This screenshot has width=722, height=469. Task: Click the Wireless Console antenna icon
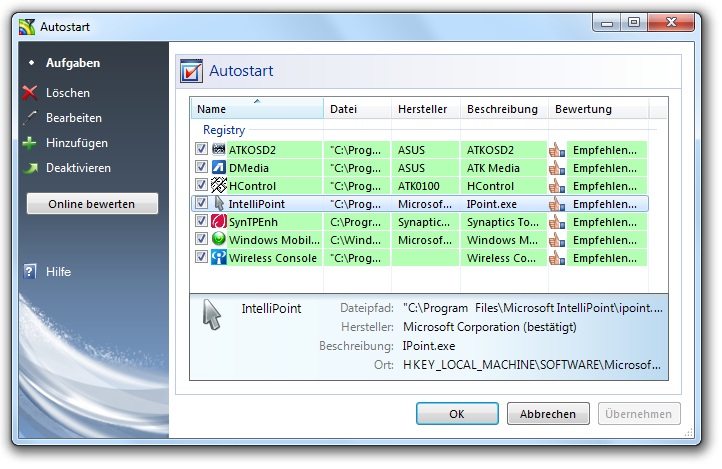[x=219, y=257]
